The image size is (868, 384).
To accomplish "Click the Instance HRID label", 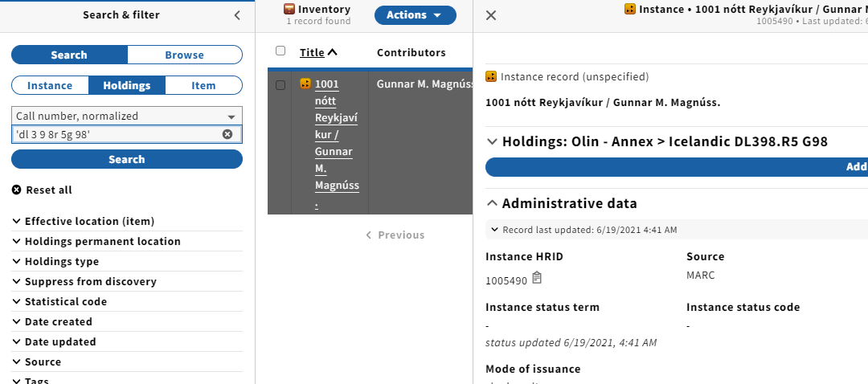I will pos(524,256).
